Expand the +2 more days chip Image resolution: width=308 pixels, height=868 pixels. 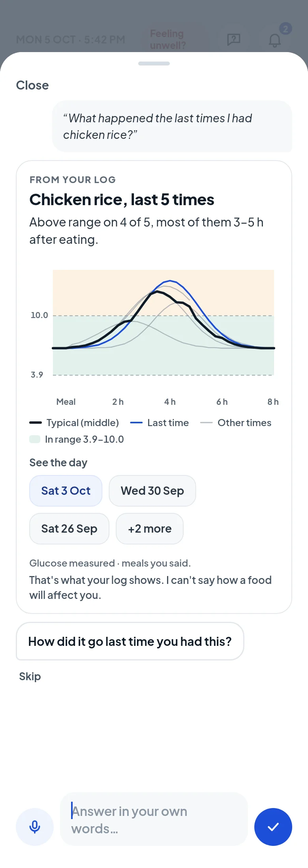[x=150, y=529]
